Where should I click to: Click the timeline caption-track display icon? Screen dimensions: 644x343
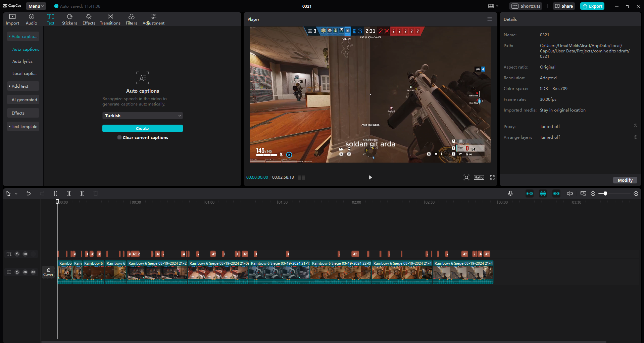click(x=583, y=194)
